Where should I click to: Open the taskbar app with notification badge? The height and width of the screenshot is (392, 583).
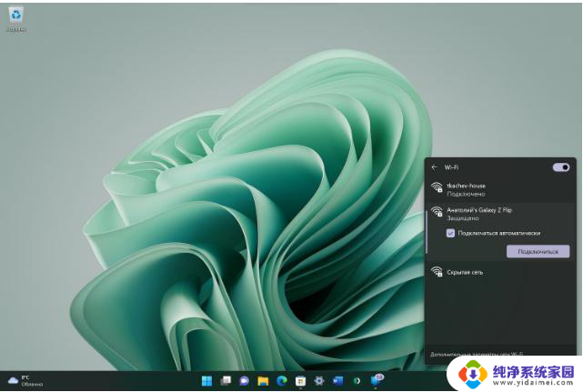click(x=377, y=380)
